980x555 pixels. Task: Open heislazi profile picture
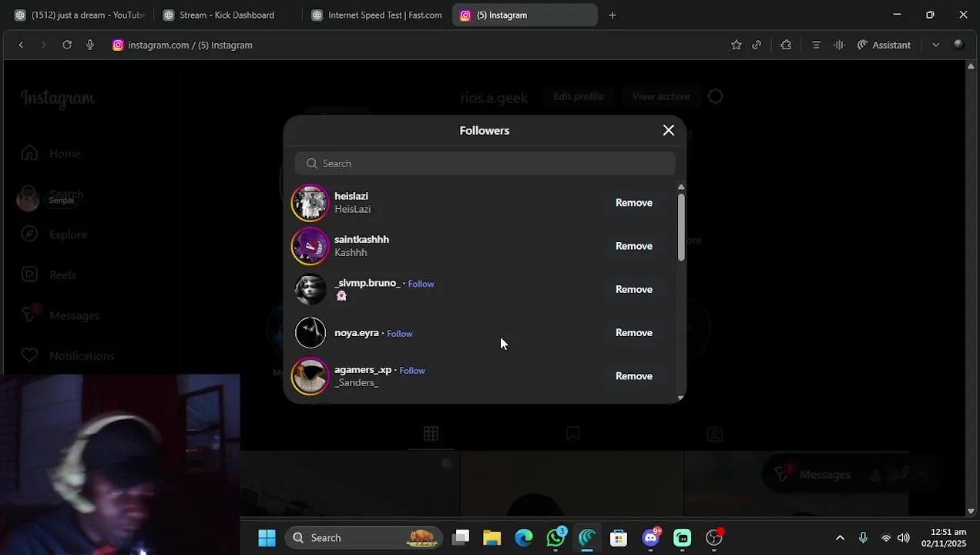pyautogui.click(x=310, y=203)
